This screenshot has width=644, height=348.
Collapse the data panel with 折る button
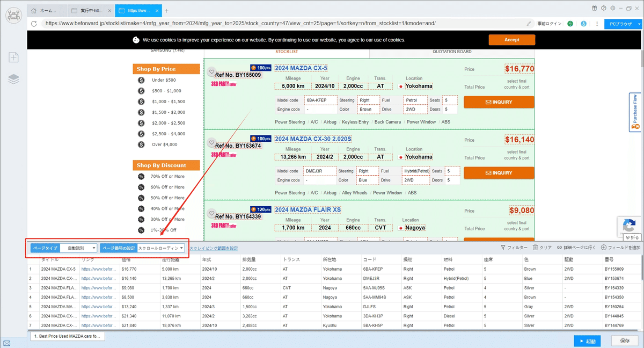pyautogui.click(x=632, y=237)
